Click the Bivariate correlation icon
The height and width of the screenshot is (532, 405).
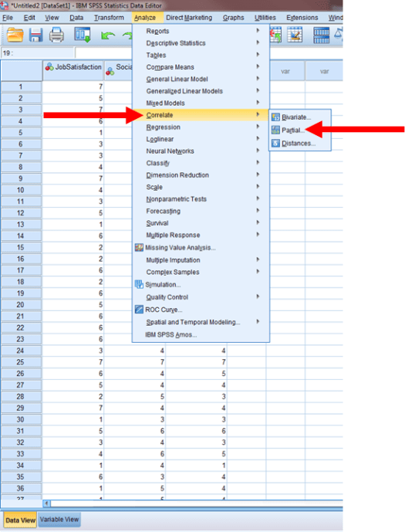(x=276, y=117)
